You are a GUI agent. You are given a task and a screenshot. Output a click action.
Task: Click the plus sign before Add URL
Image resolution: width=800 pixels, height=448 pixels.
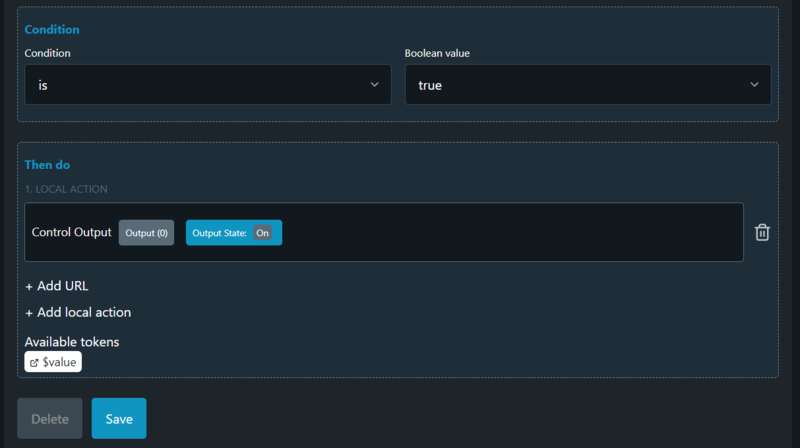(x=29, y=286)
